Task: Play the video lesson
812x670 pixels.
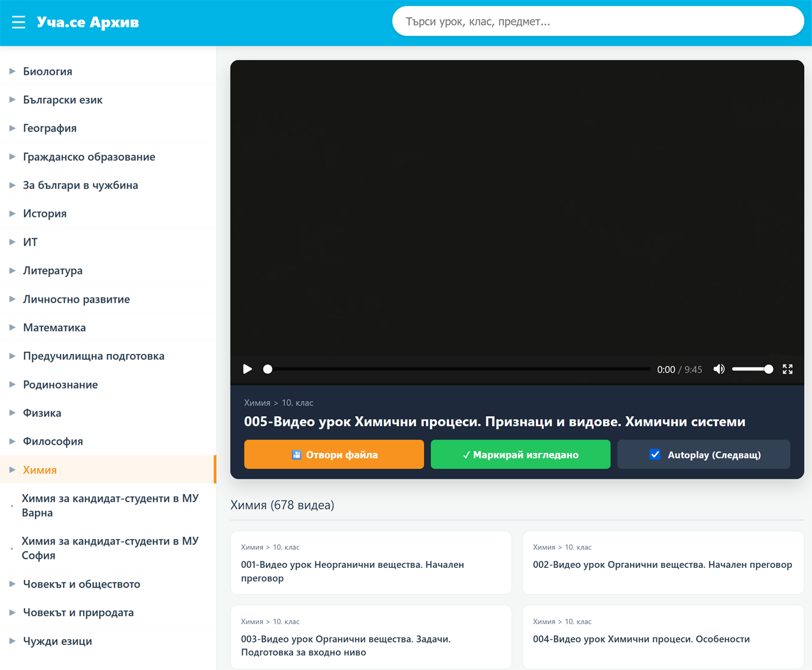Action: click(247, 369)
